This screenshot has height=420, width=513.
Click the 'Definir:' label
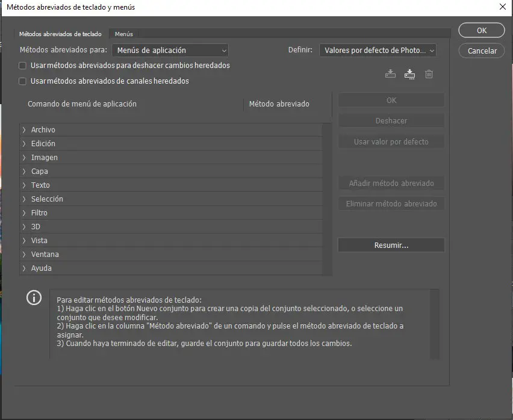[300, 50]
